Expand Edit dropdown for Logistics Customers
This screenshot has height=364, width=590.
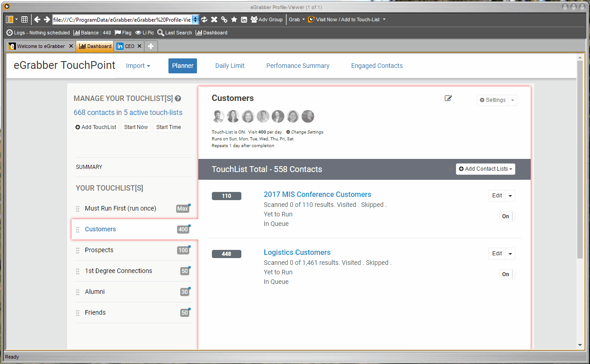pyautogui.click(x=510, y=254)
